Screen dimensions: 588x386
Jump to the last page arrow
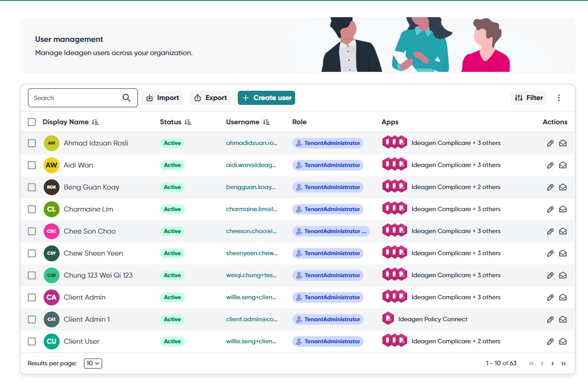coord(563,364)
